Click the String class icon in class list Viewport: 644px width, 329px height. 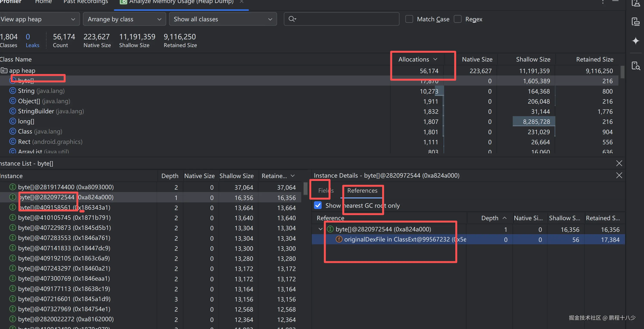pos(12,91)
